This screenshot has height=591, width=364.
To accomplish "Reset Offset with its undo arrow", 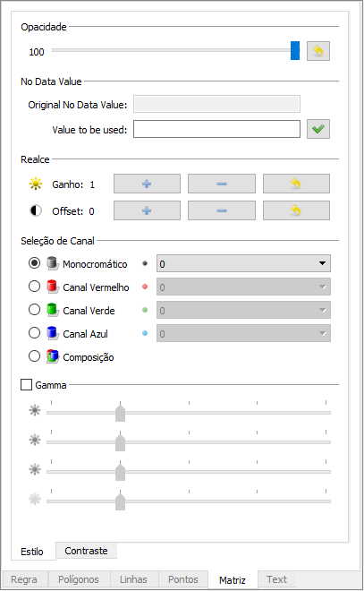I will click(296, 210).
